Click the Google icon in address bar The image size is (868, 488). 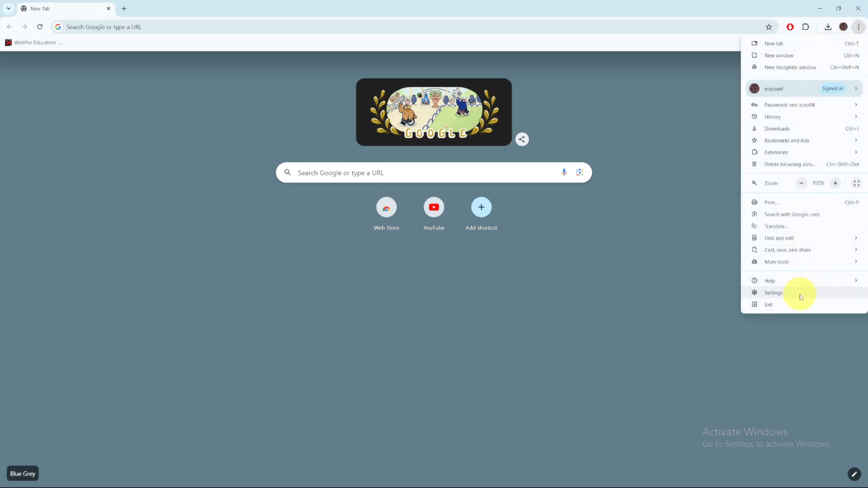click(x=58, y=27)
